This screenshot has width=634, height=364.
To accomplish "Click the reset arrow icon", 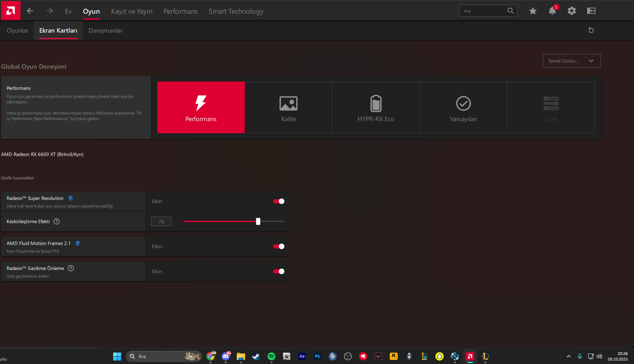I will 591,30.
